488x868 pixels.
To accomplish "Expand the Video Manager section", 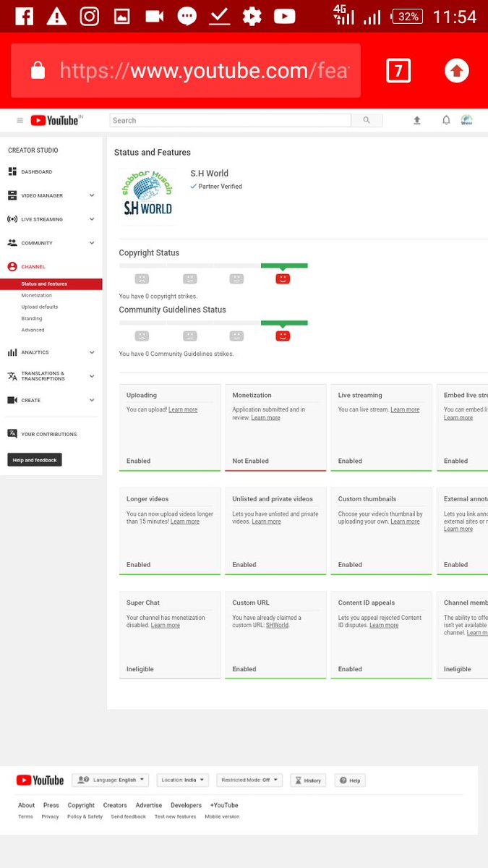I will click(92, 195).
